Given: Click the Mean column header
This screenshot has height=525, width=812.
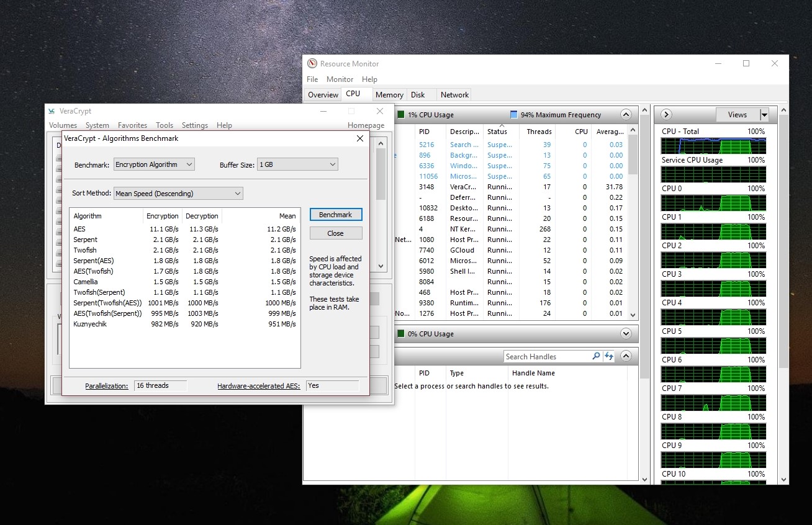Looking at the screenshot, I should tap(261, 216).
